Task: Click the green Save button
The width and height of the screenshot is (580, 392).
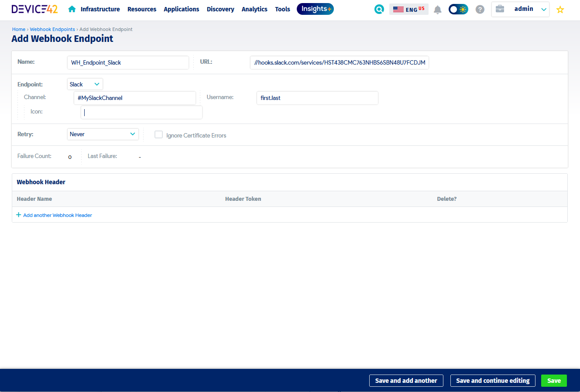Action: [x=554, y=381]
